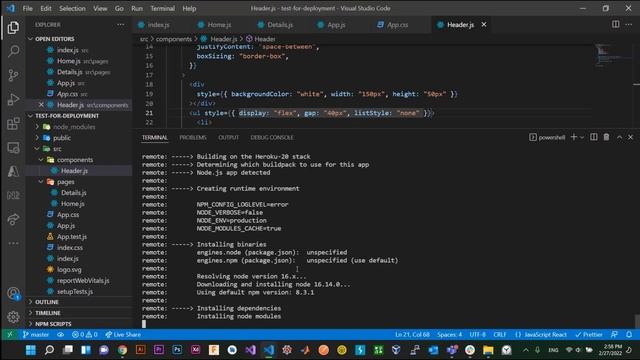Open reportWebVitals.js in the file tree
The image size is (640, 360).
pos(83,281)
